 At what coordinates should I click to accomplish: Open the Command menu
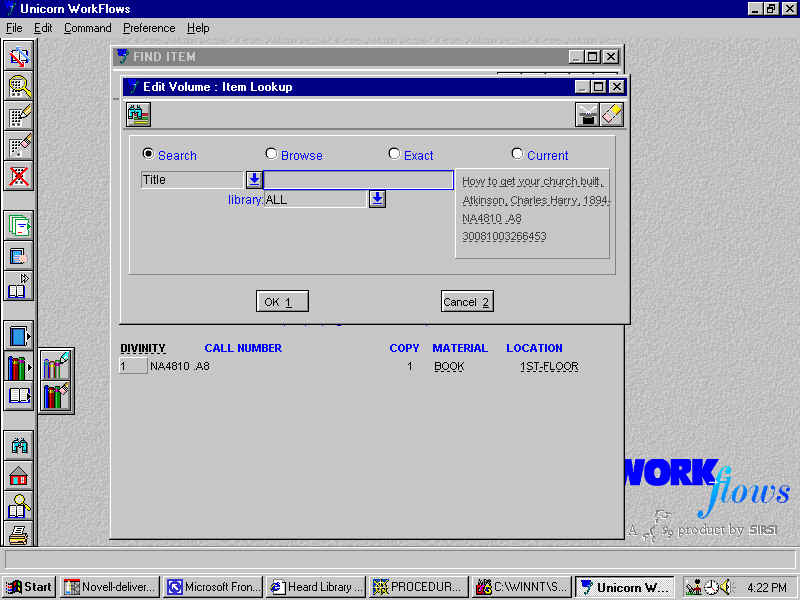(x=87, y=28)
